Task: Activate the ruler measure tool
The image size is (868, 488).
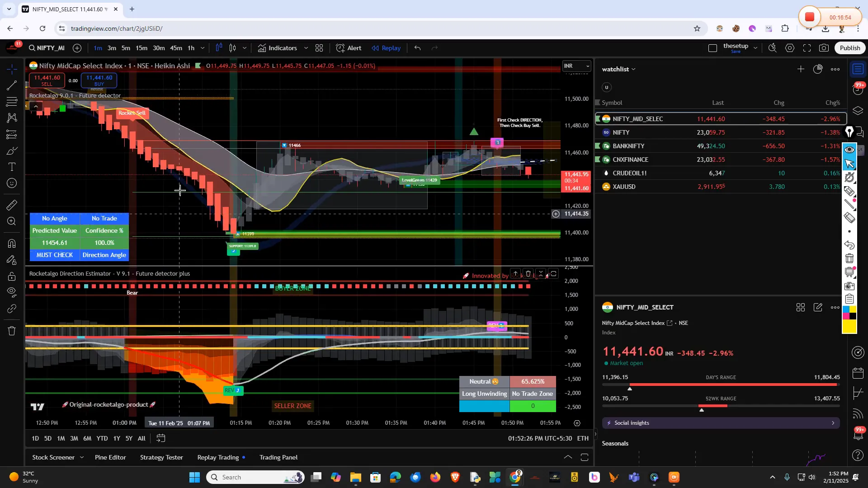Action: pyautogui.click(x=11, y=206)
